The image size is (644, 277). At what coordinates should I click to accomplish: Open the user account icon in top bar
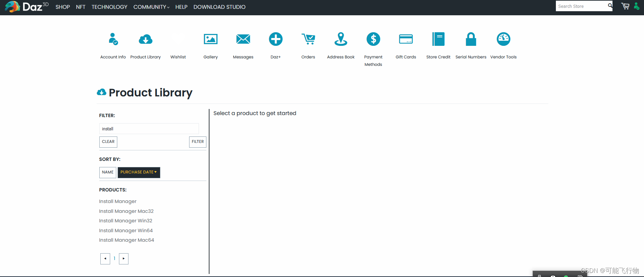637,6
